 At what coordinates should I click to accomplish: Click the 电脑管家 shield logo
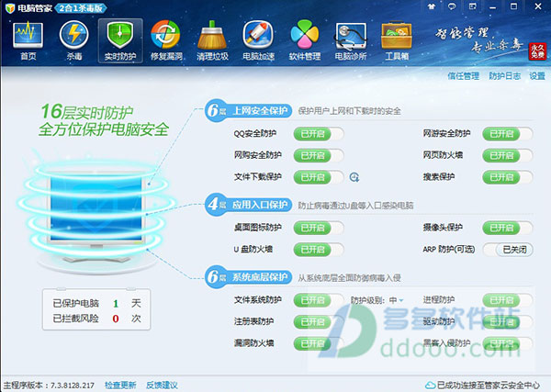10,7
